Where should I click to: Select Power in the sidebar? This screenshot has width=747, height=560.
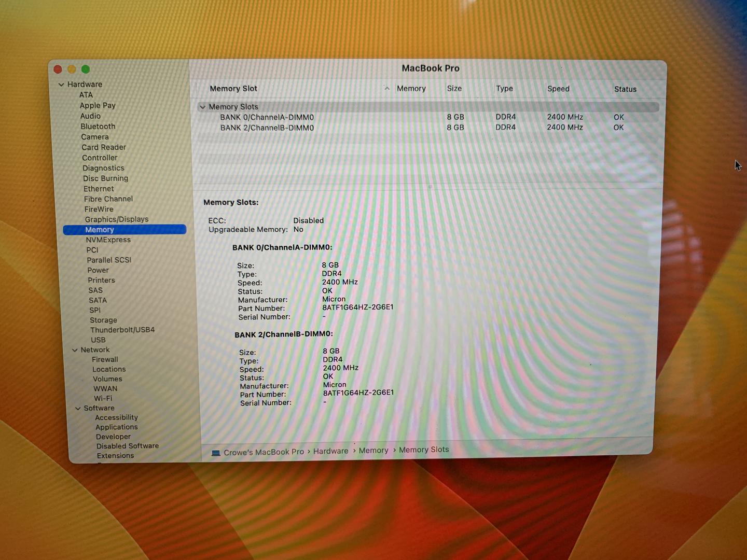click(98, 270)
